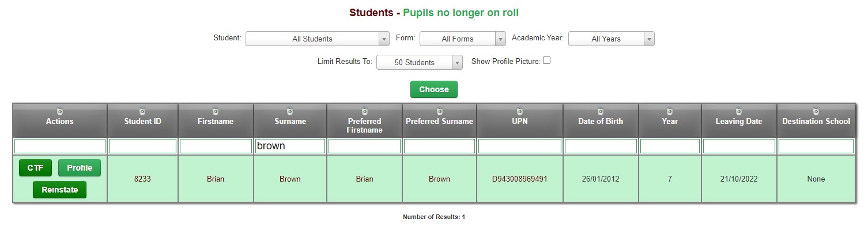Viewport: 868px width, 230px height.
Task: Click the pin icon above Surname header
Action: [290, 111]
